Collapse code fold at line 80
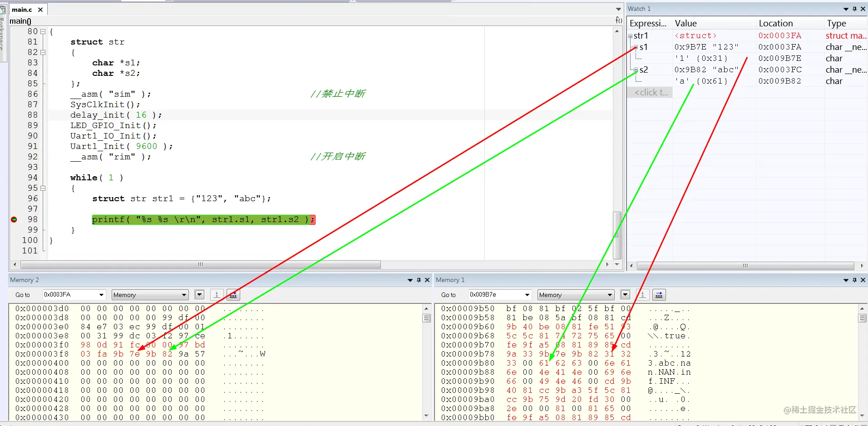868x426 pixels. pyautogui.click(x=43, y=31)
